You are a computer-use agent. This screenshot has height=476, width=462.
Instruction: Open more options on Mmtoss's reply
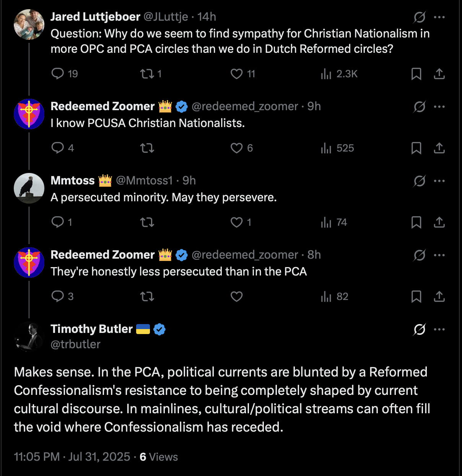pyautogui.click(x=439, y=181)
